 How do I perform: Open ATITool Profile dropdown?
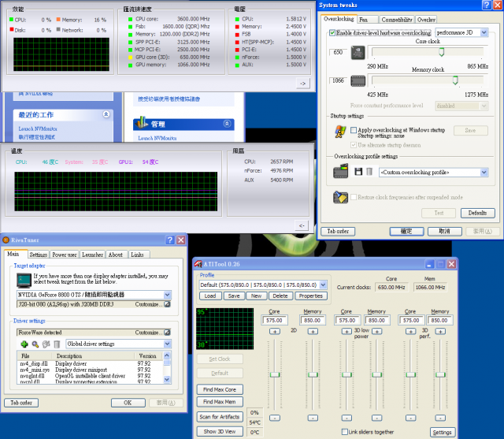pos(324,285)
